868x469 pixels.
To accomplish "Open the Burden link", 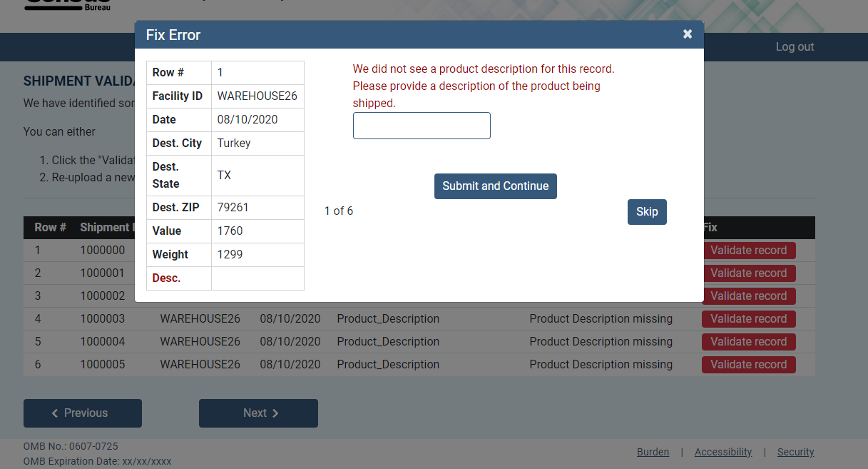I will [x=653, y=452].
